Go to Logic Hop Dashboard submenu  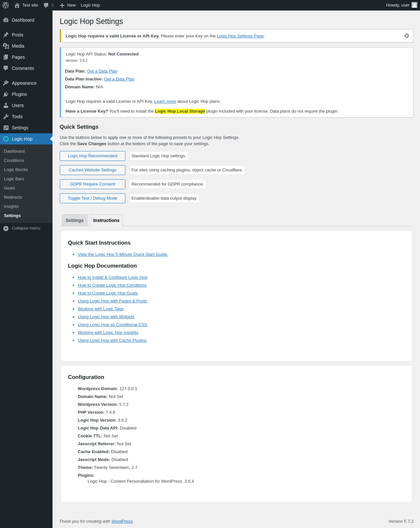click(x=14, y=151)
